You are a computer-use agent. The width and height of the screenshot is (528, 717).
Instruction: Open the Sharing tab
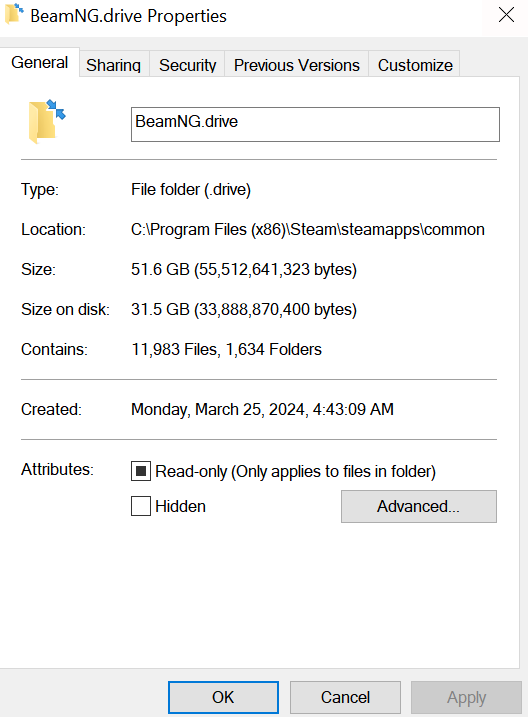click(113, 65)
